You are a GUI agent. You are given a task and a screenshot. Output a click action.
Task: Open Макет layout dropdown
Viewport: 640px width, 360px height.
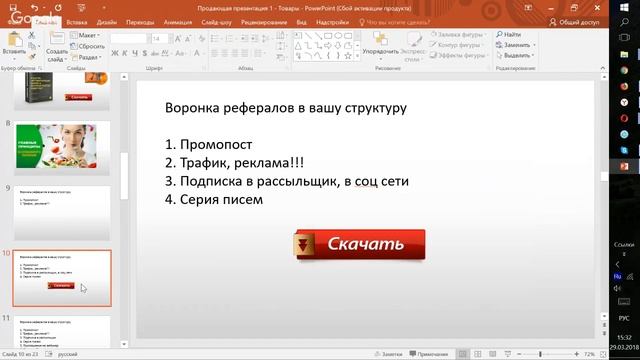(x=85, y=36)
